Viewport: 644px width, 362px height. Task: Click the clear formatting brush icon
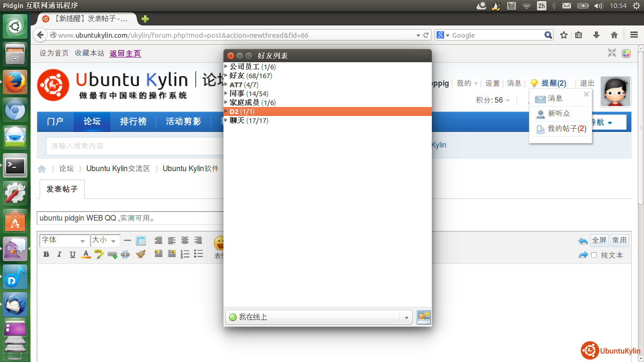140,255
